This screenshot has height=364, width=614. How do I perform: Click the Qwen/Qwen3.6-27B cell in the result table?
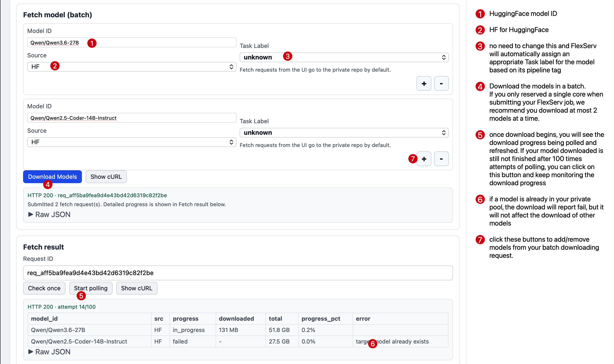89,330
